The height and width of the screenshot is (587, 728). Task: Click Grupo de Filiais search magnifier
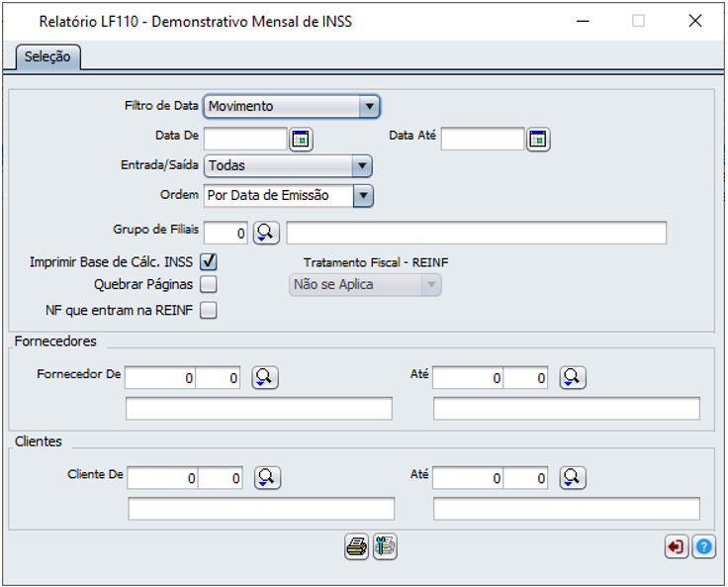(266, 232)
